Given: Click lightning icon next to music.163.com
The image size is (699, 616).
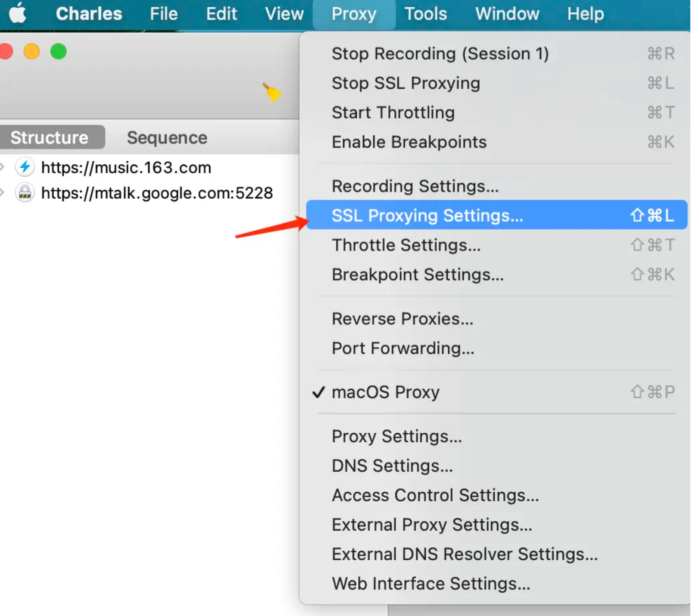Looking at the screenshot, I should [x=25, y=167].
